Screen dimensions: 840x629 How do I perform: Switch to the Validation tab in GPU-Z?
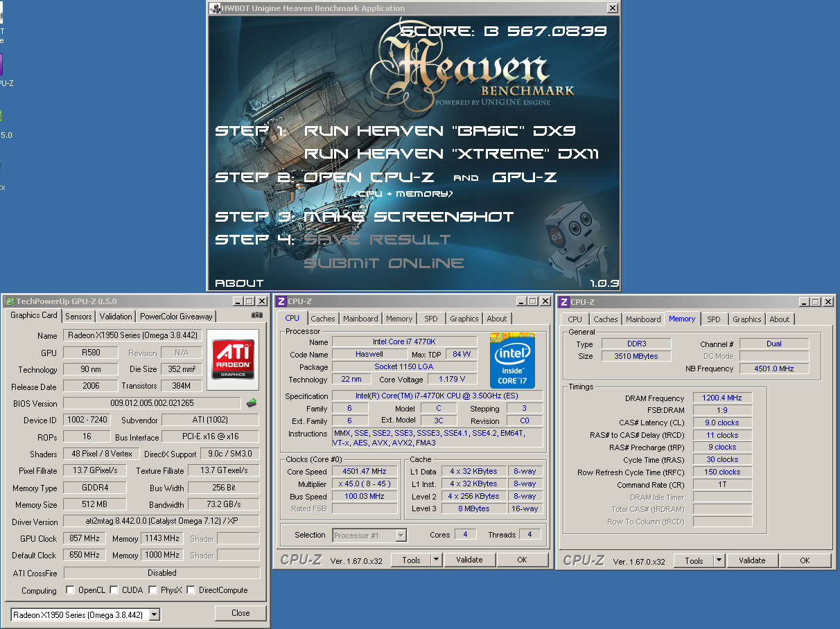pyautogui.click(x=116, y=316)
